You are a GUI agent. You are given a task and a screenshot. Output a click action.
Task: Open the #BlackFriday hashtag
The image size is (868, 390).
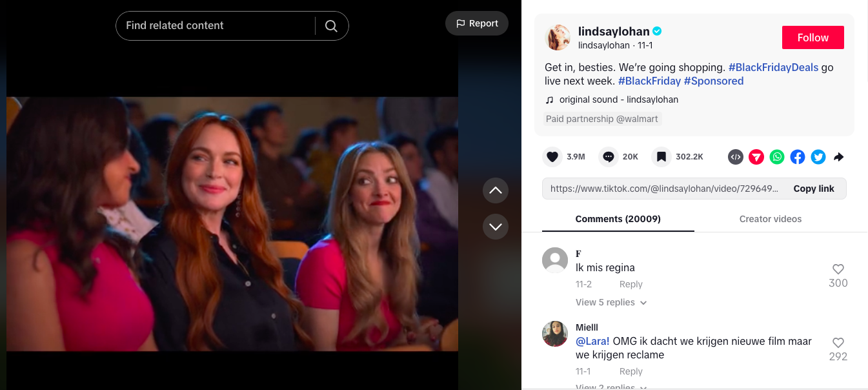click(x=649, y=81)
